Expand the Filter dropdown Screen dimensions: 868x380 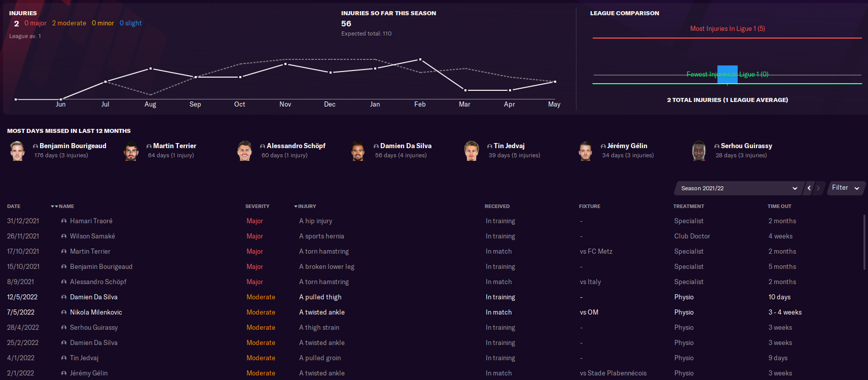(x=846, y=188)
